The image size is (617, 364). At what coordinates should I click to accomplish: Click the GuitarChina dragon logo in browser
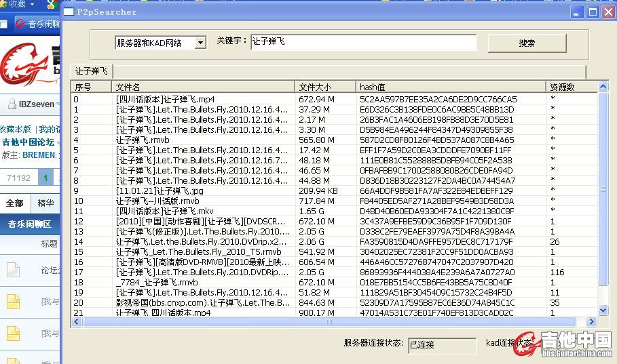23,63
